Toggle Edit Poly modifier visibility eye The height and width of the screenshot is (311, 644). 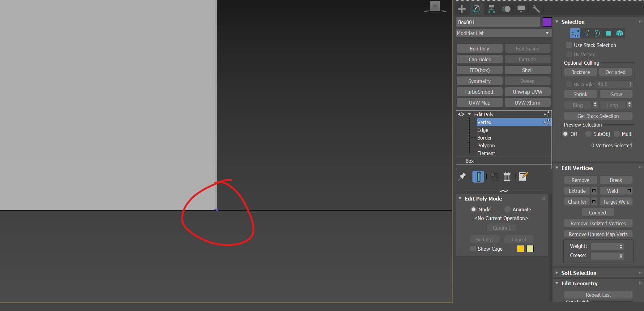pos(461,114)
